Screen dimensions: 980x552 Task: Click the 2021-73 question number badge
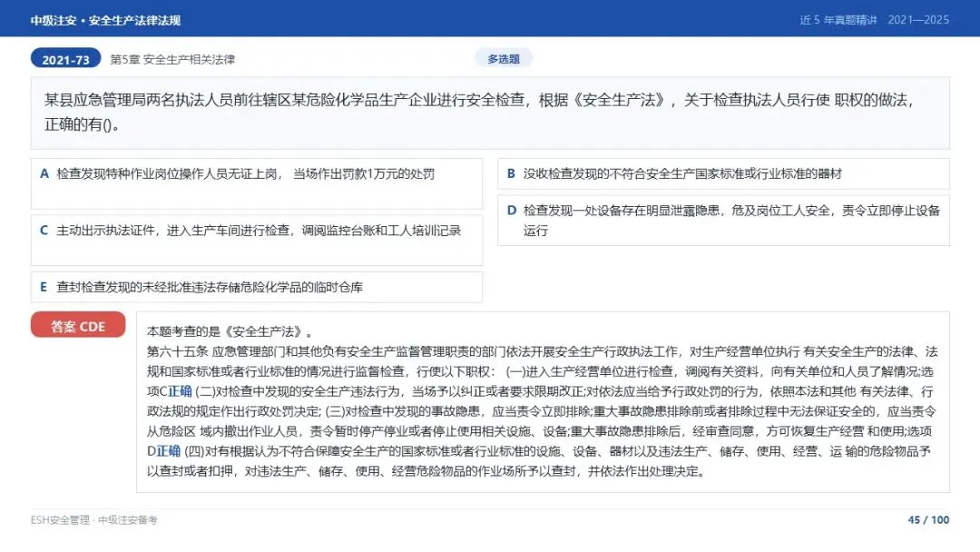pyautogui.click(x=65, y=59)
